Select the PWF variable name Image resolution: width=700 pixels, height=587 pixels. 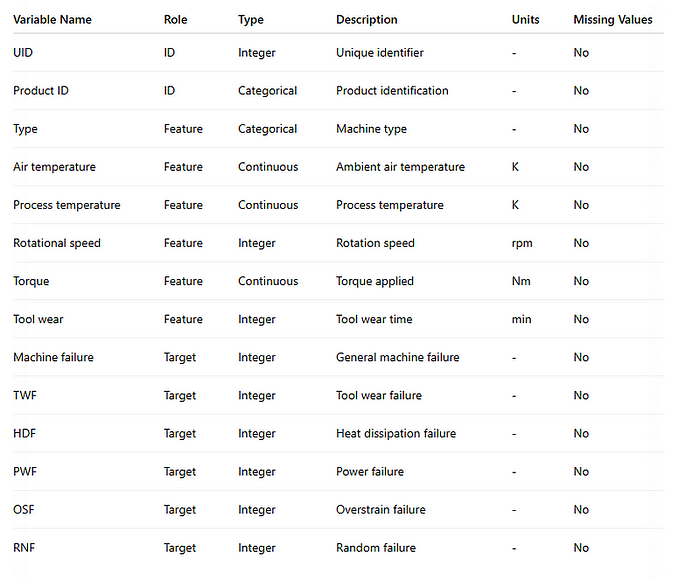26,471
